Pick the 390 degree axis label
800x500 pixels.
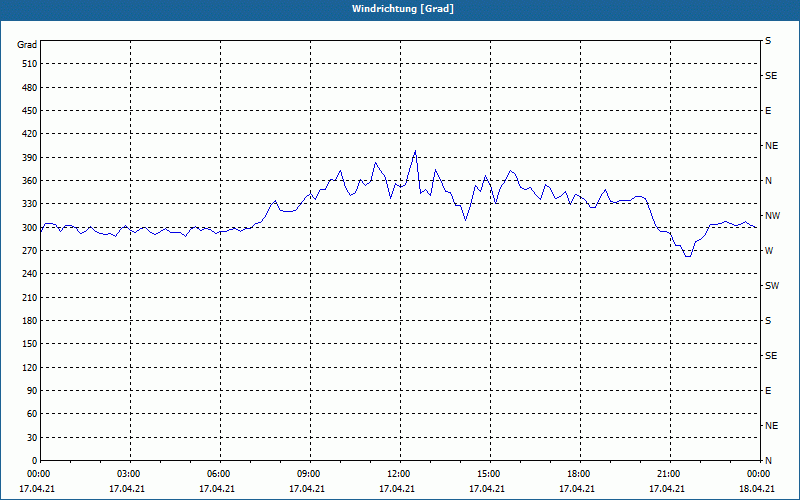pyautogui.click(x=30, y=158)
